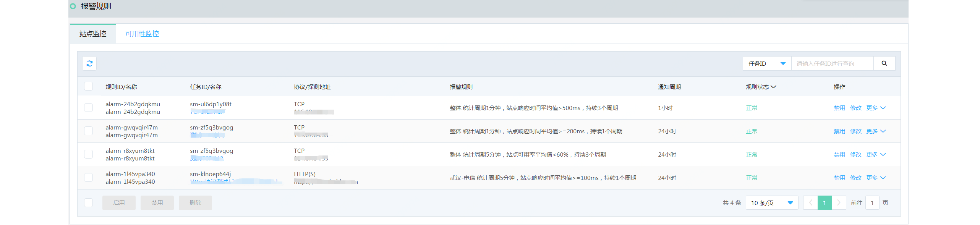Toggle select-all checkbox in table header

88,86
